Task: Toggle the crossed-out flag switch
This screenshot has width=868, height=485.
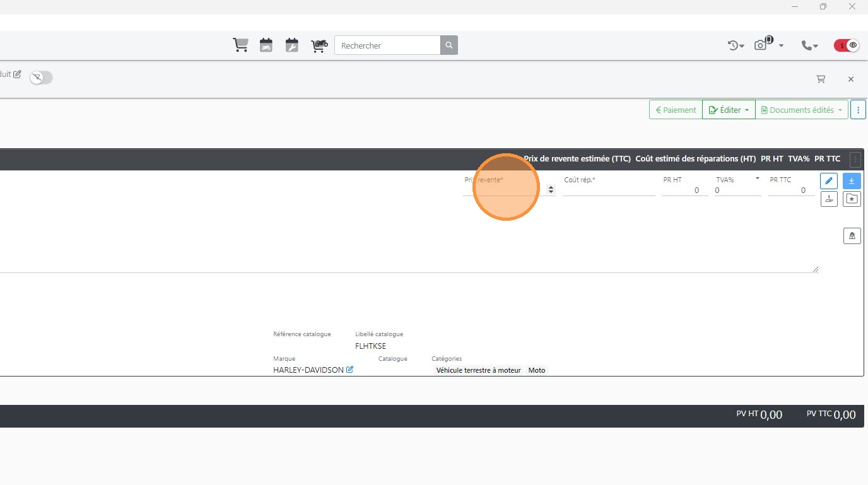Action: pos(41,78)
